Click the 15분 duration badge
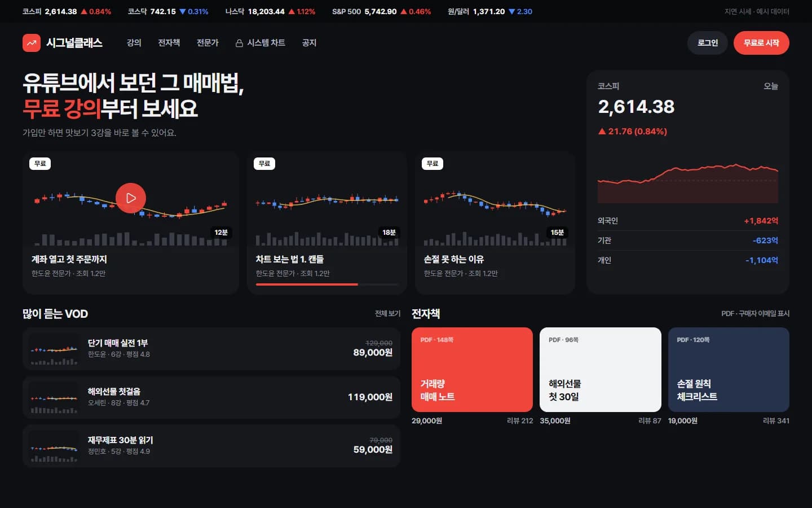This screenshot has width=812, height=508. (x=557, y=233)
